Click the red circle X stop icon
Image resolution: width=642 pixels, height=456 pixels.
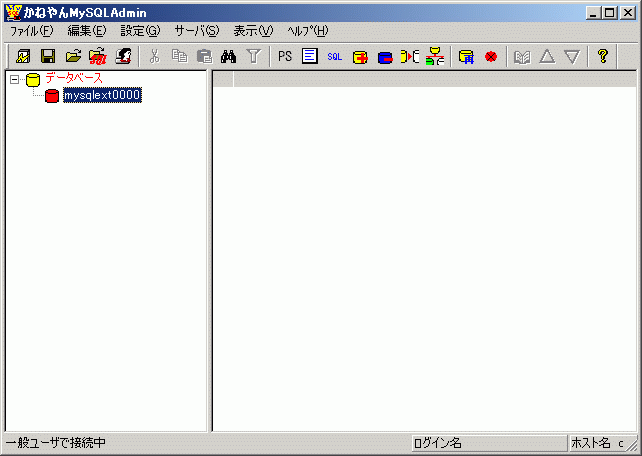click(x=491, y=56)
